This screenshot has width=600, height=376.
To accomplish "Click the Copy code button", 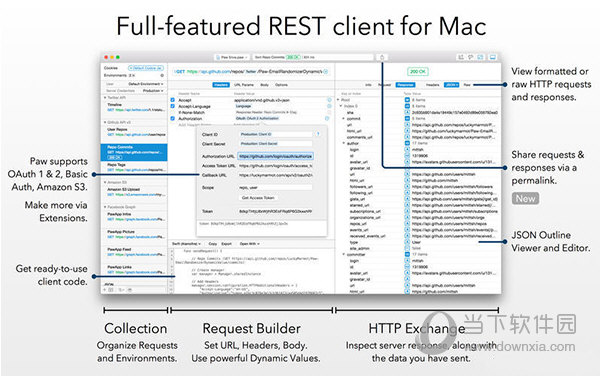I will pyautogui.click(x=213, y=244).
